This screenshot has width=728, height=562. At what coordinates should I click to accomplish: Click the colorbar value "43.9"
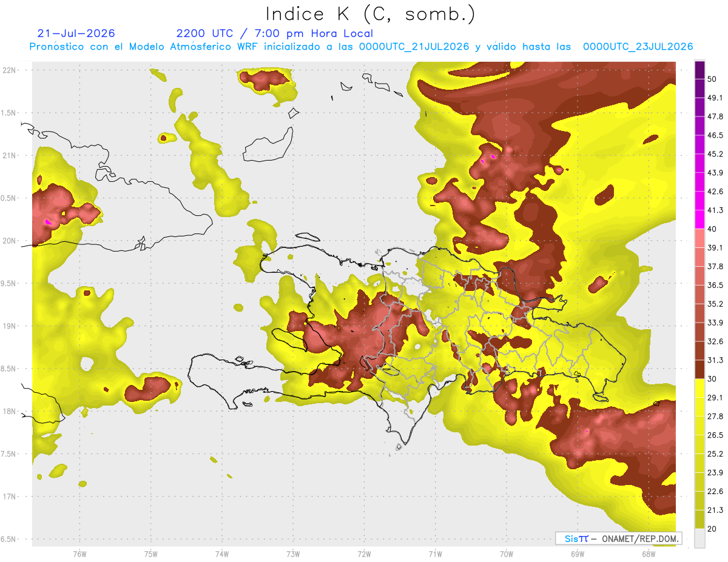coord(715,173)
